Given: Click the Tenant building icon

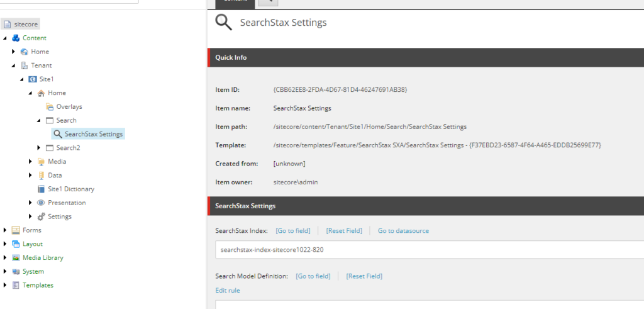Looking at the screenshot, I should point(25,65).
